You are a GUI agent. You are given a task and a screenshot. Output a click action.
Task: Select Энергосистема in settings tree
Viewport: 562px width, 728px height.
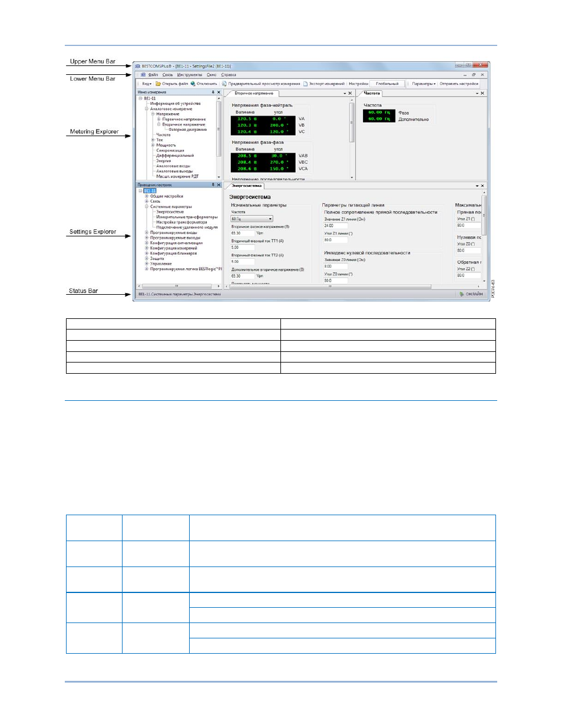(x=170, y=212)
